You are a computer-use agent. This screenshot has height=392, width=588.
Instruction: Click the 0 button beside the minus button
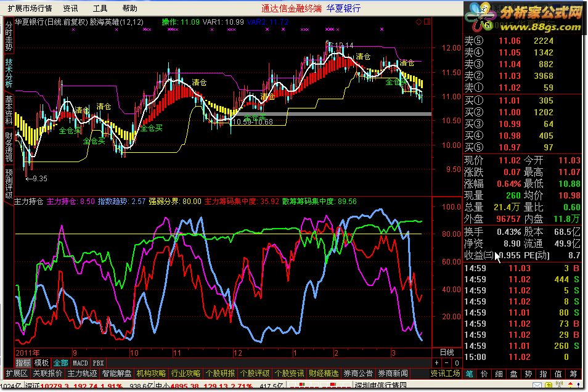[x=457, y=363]
